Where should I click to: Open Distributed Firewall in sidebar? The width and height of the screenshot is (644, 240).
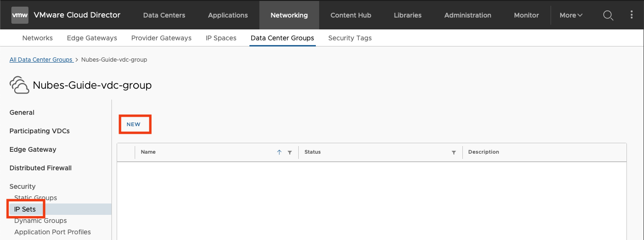(40, 168)
